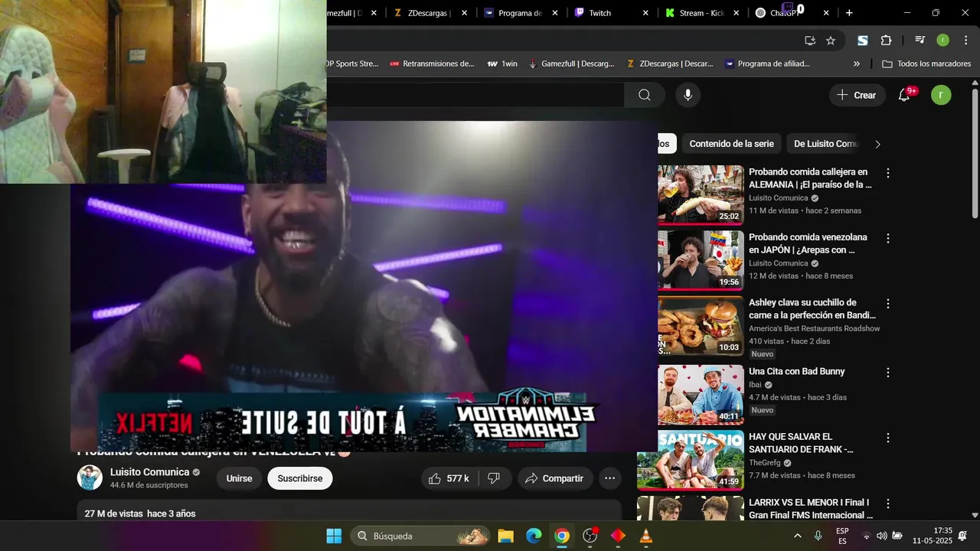This screenshot has height=551, width=980.
Task: Open the YouTube notifications bell
Action: (x=904, y=95)
